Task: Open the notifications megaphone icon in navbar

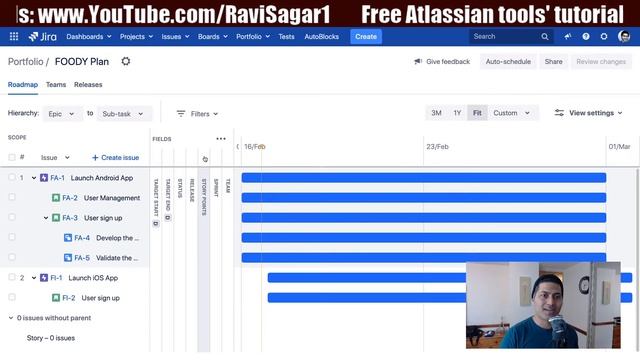Action: pos(567,37)
